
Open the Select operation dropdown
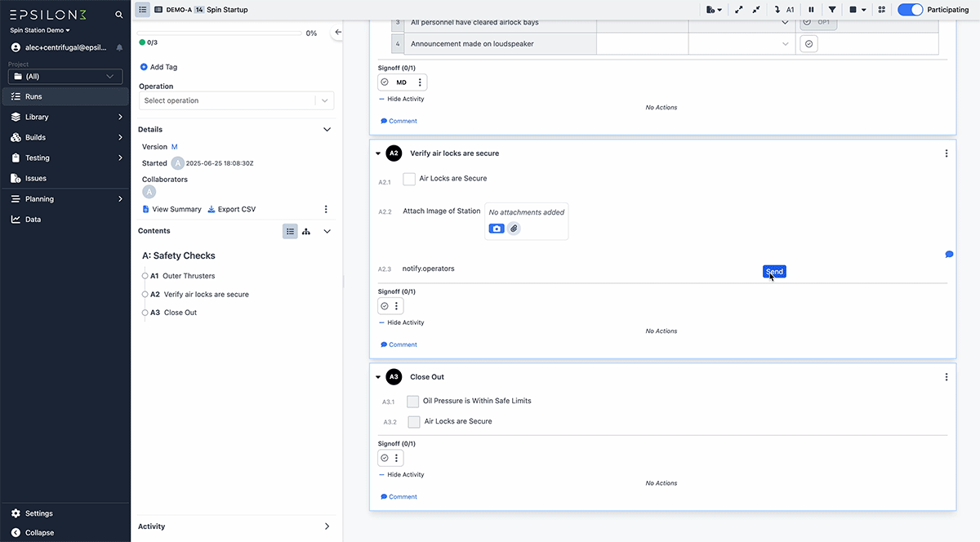236,100
